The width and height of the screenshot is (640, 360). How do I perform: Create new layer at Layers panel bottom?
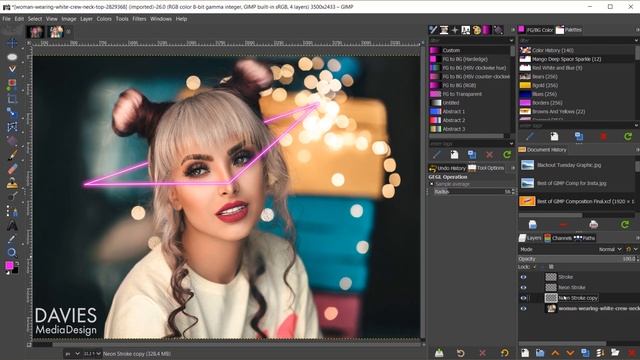525,353
